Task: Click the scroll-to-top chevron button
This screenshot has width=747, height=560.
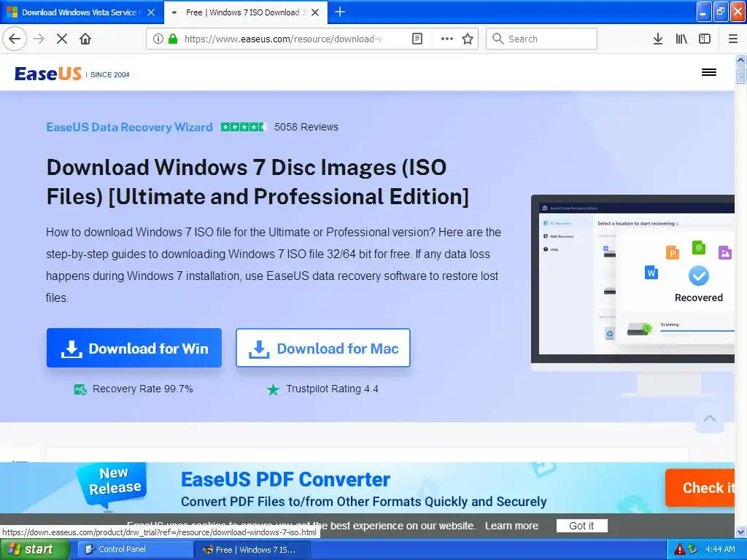Action: [709, 419]
